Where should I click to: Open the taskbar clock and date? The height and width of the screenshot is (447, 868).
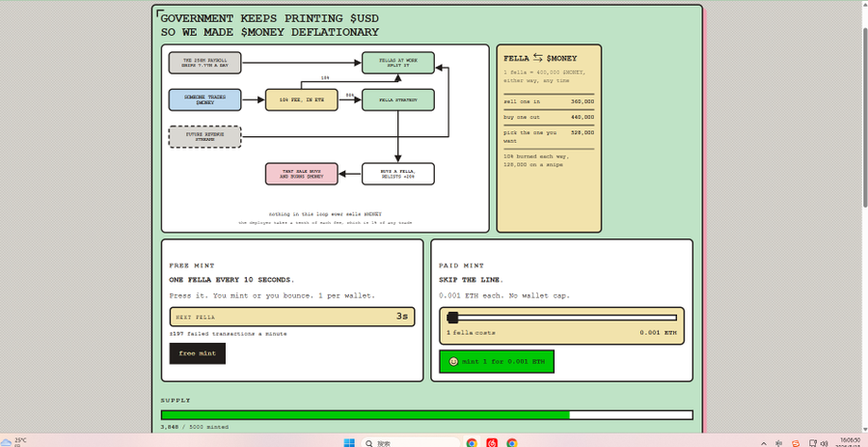click(849, 442)
